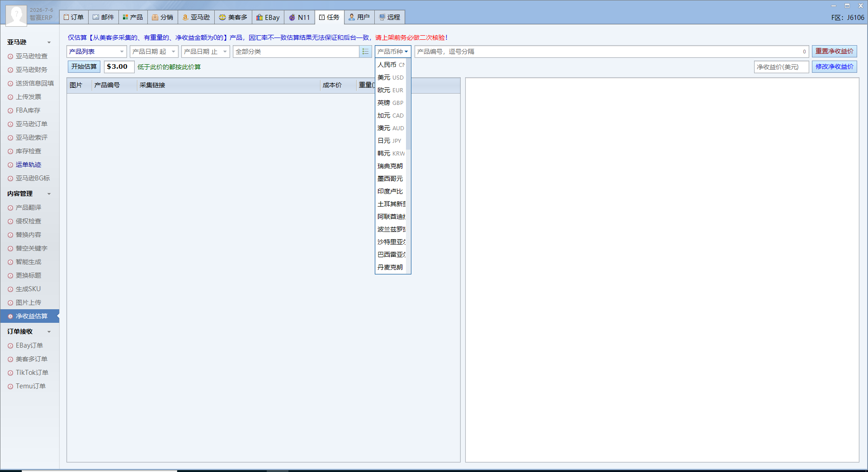Click the 开始估算 button
The height and width of the screenshot is (472, 868).
tap(84, 66)
